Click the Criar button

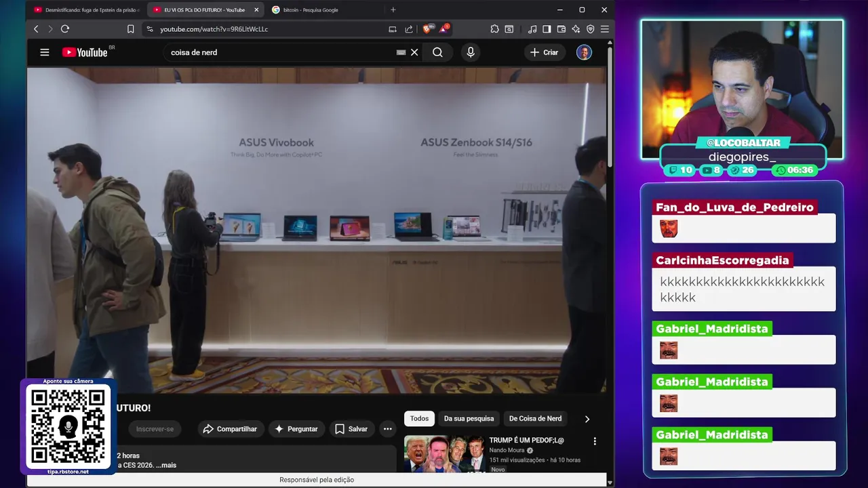click(544, 52)
